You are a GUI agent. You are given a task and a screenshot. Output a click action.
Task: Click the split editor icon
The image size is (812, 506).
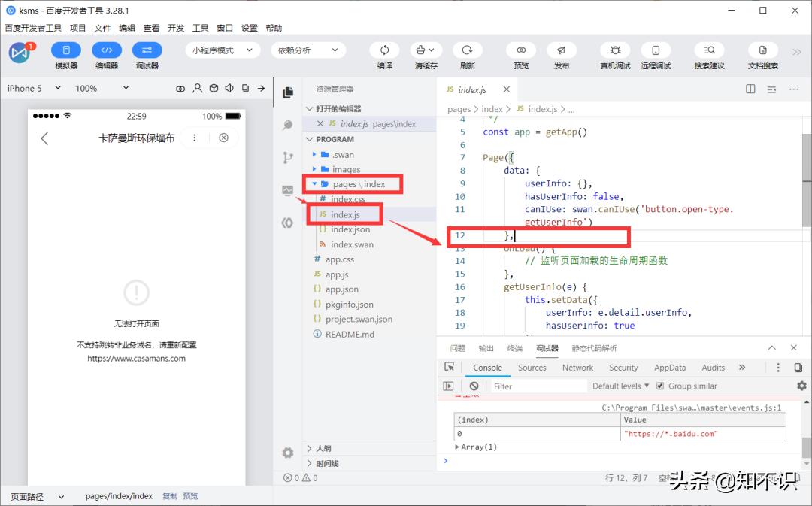(x=750, y=89)
